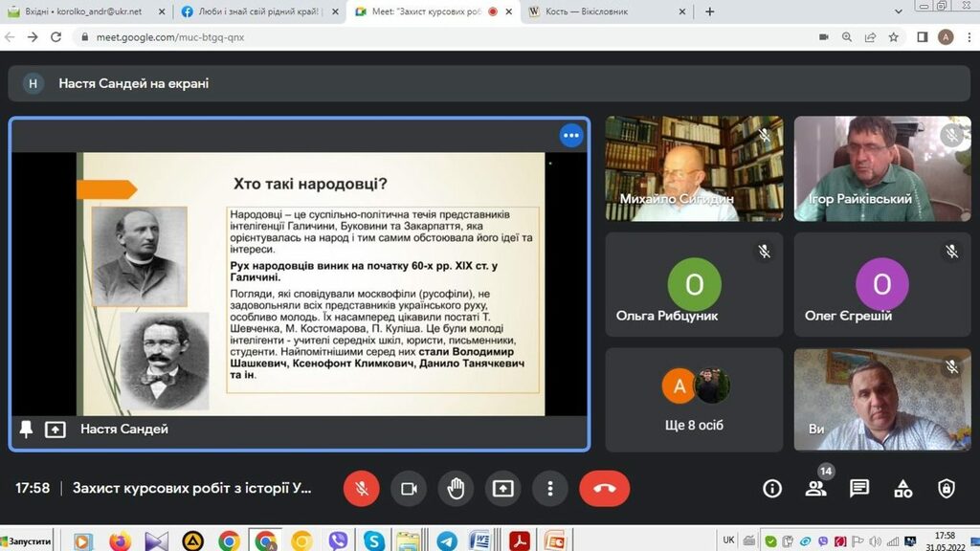The width and height of the screenshot is (980, 551).
Task: Open the activities panel
Action: point(902,489)
